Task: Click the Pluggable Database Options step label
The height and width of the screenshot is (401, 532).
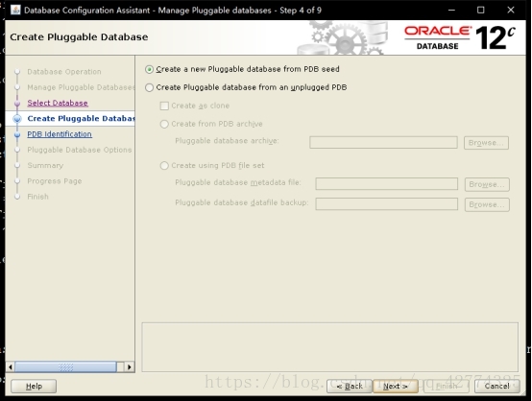Action: [80, 150]
